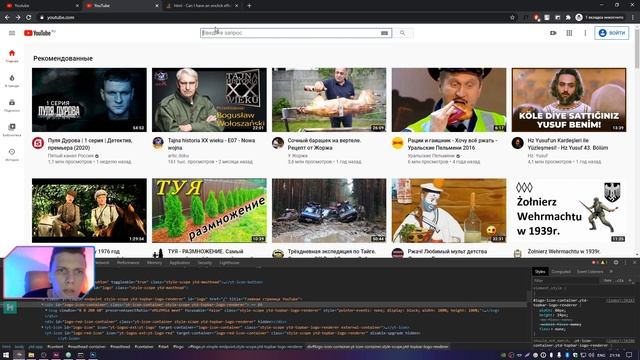The image size is (640, 360).
Task: Open the YouTube apps grid icon
Action: pyautogui.click(x=569, y=33)
